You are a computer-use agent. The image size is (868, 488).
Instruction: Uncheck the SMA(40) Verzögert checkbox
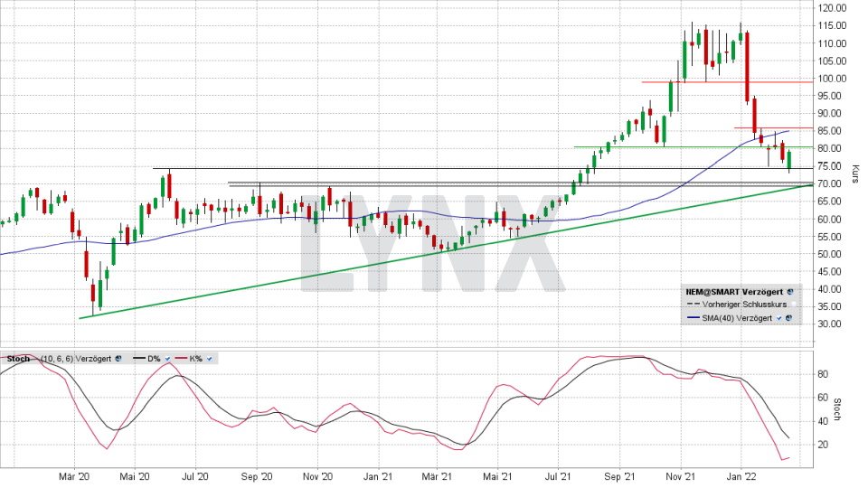[x=779, y=318]
